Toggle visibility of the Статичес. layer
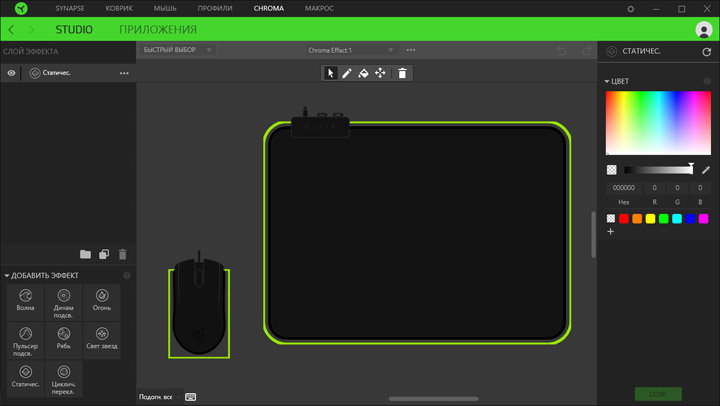This screenshot has height=406, width=720. tap(11, 73)
